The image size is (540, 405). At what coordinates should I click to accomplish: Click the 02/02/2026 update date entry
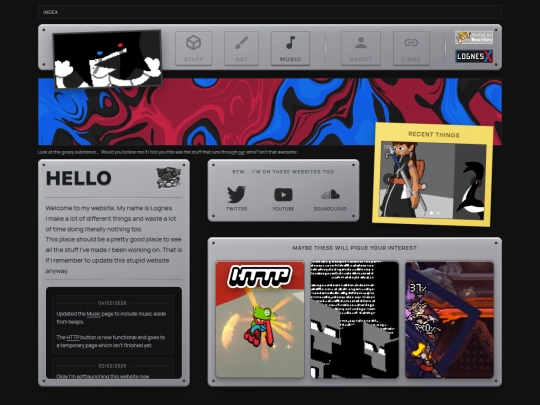pyautogui.click(x=112, y=366)
